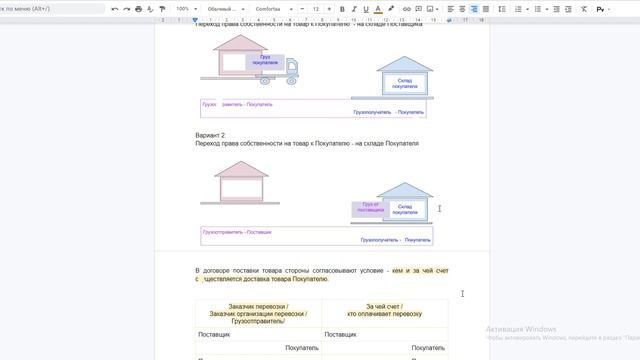
Task: Click the 'Заказчик перевозки /' table header
Action: [258, 307]
